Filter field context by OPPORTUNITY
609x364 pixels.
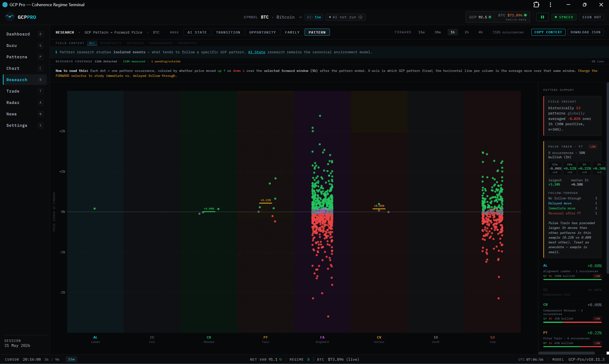coord(111,43)
